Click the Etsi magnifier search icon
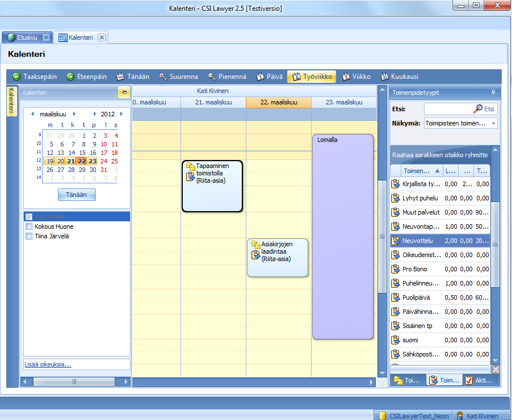The width and height of the screenshot is (512, 420). tap(478, 109)
